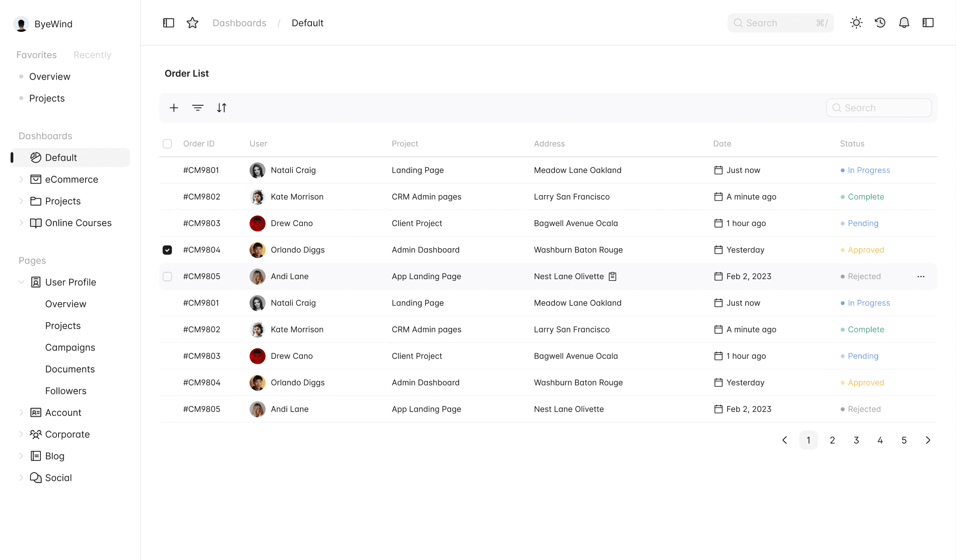
Task: Star this page as favorite
Action: (192, 23)
